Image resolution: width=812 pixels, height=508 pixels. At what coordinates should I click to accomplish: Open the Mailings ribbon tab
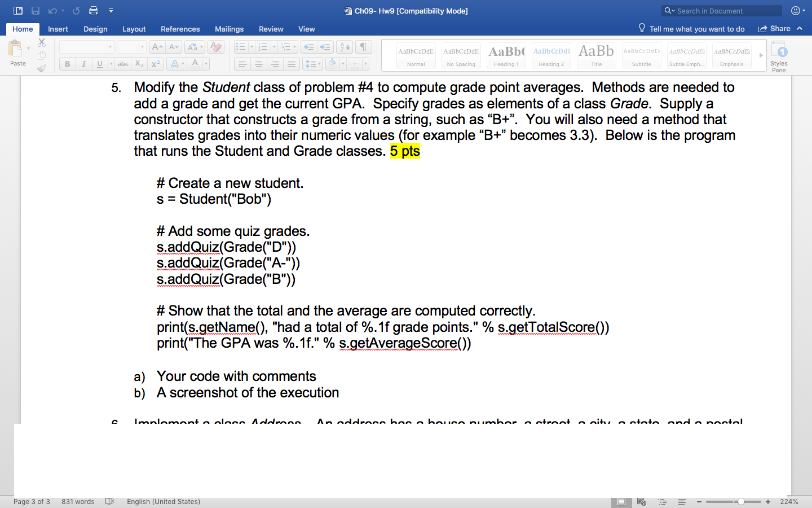point(229,29)
